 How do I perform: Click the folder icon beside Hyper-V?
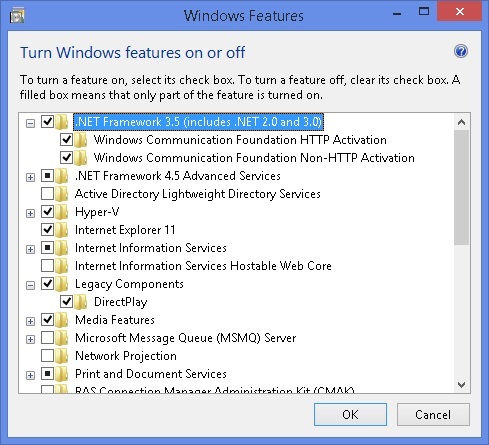pyautogui.click(x=61, y=212)
